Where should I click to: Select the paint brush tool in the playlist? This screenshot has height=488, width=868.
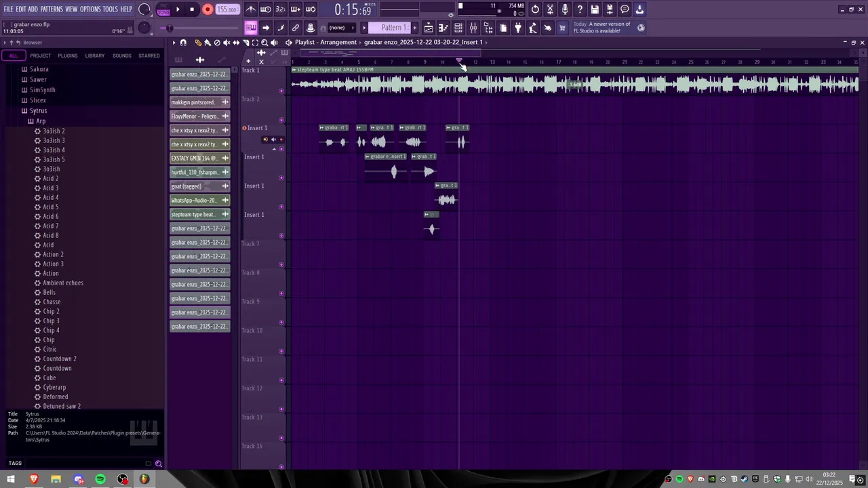pos(208,42)
